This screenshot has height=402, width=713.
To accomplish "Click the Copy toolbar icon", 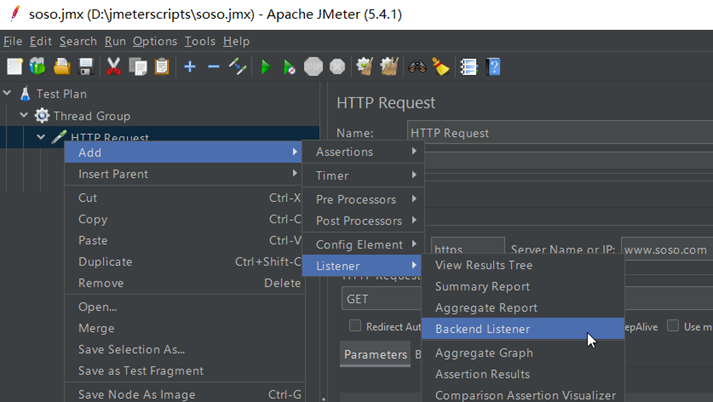I will point(138,67).
